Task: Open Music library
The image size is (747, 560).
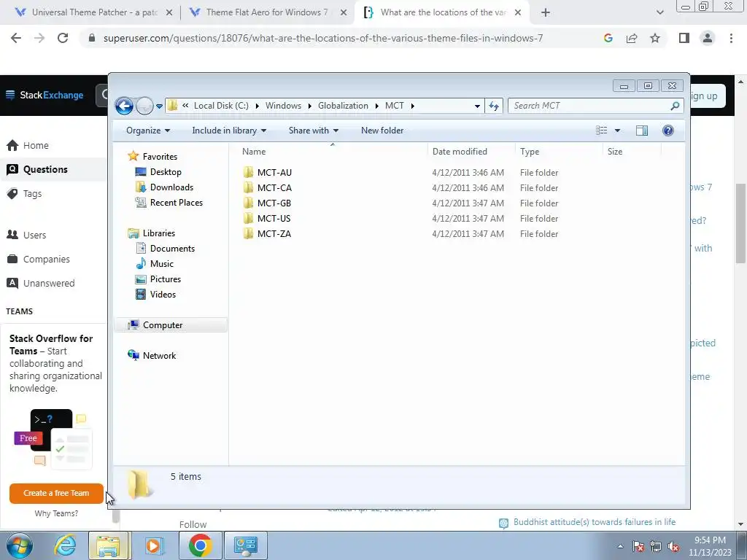Action: point(155,263)
